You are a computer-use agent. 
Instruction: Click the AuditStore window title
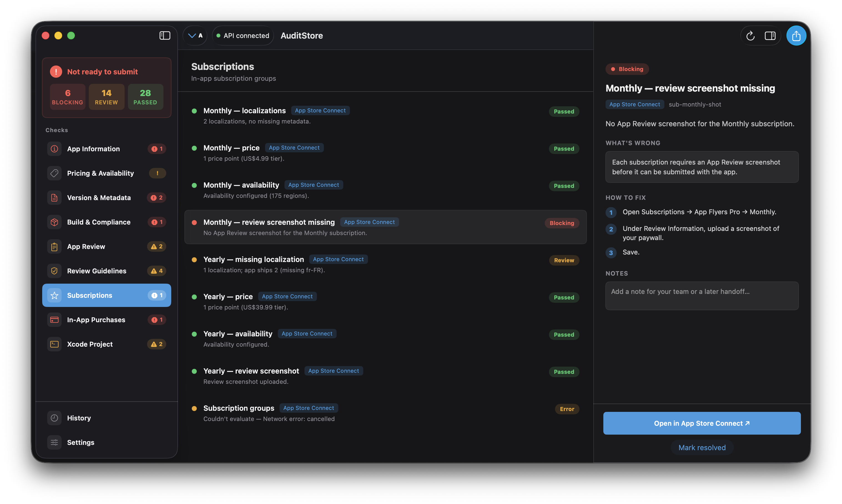301,36
